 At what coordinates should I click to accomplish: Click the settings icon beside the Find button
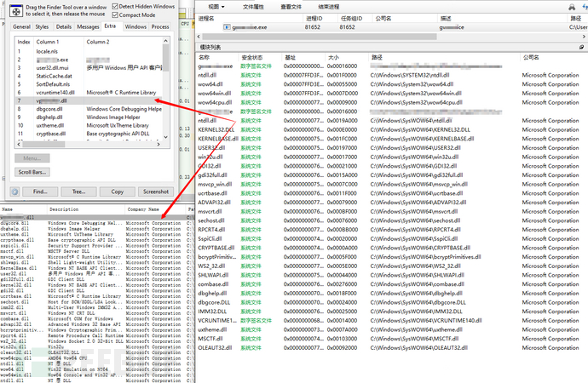coord(15,191)
